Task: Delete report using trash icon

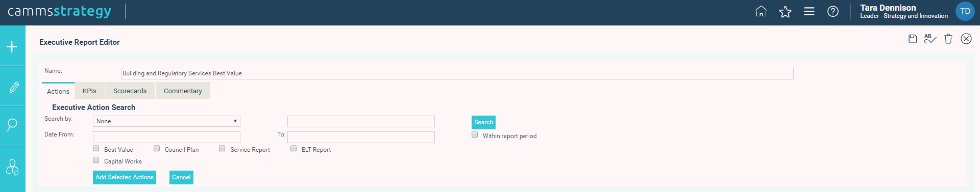Action: coord(948,39)
